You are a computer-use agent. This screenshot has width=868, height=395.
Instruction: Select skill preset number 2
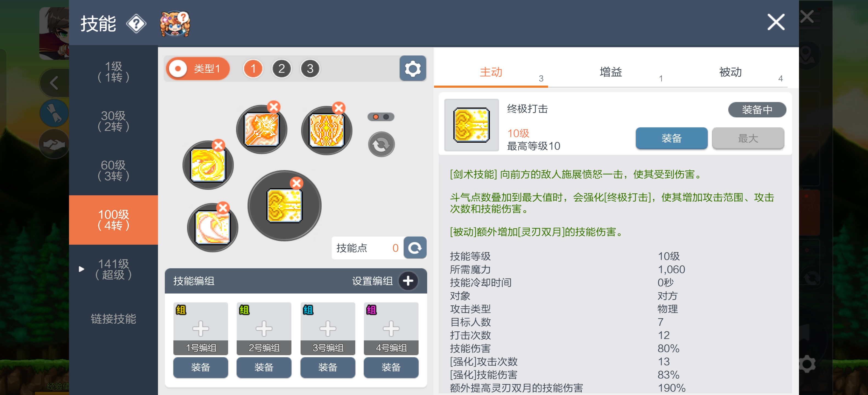click(x=281, y=69)
